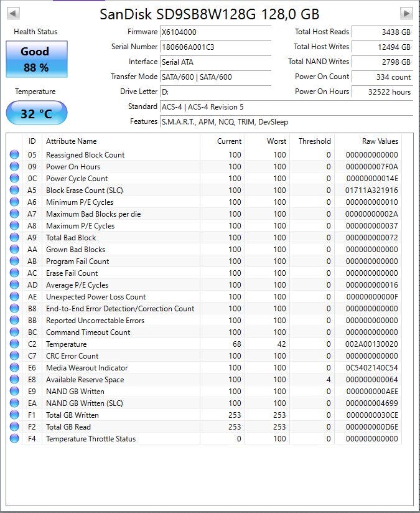
Task: Click the Current column header
Action: 222,141
